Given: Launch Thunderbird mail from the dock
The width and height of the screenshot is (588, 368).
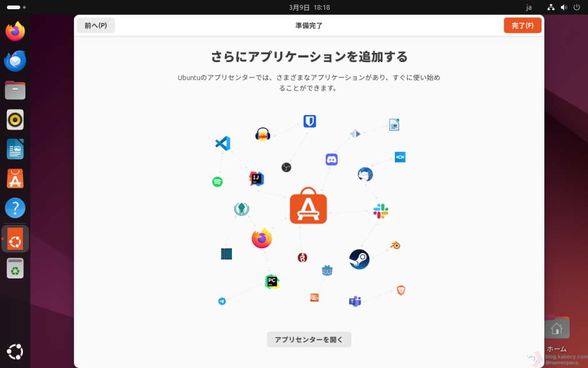Looking at the screenshot, I should click(x=16, y=61).
